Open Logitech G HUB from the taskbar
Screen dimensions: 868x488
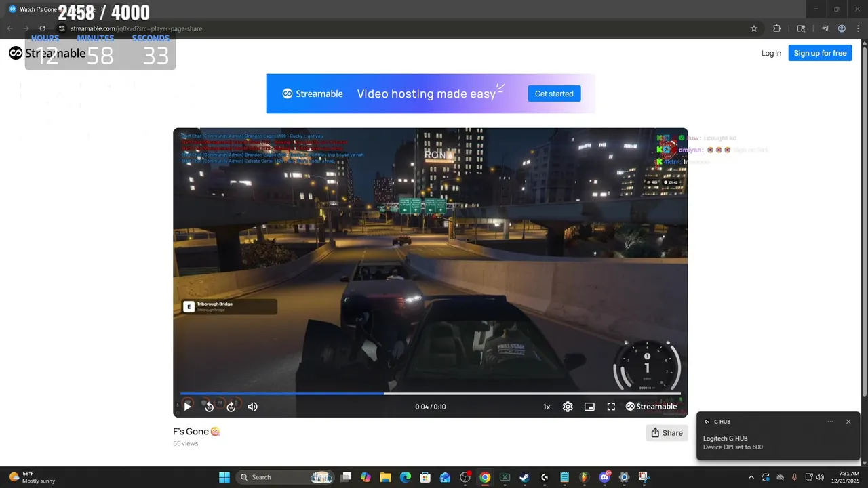(x=545, y=477)
